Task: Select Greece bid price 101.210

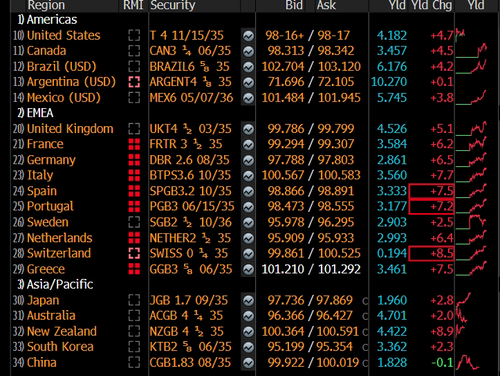Action: pyautogui.click(x=283, y=269)
